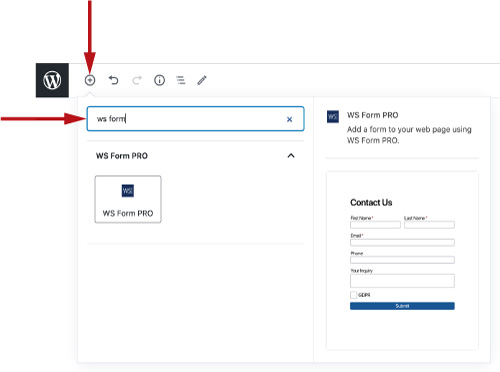Insert the WS Form PRO block

pyautogui.click(x=128, y=199)
